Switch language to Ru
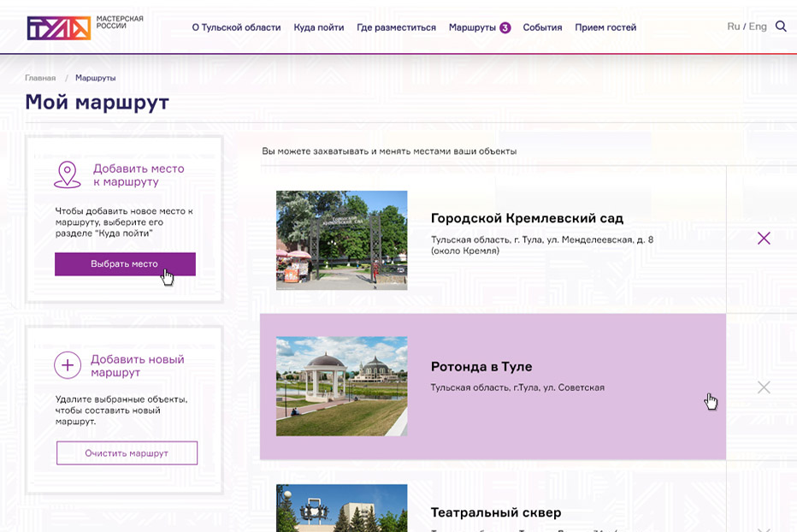Screen dimensions: 797x532 tap(734, 27)
